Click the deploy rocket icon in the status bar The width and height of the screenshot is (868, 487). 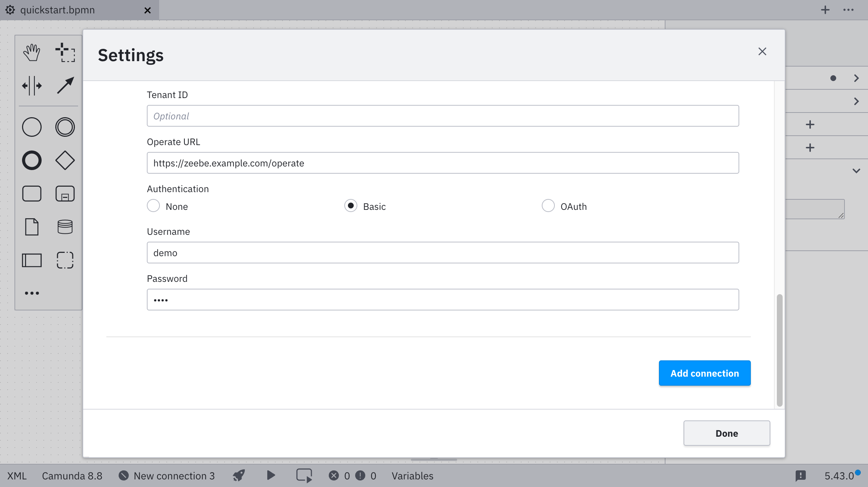[x=238, y=476]
